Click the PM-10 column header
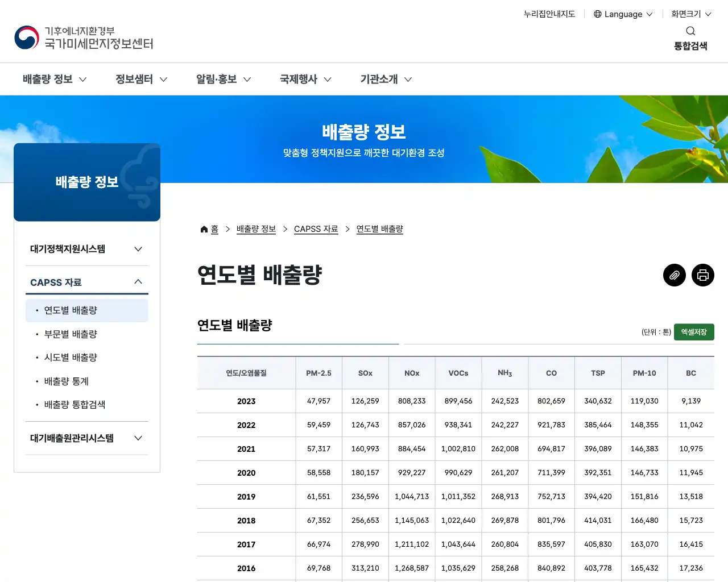 [644, 373]
